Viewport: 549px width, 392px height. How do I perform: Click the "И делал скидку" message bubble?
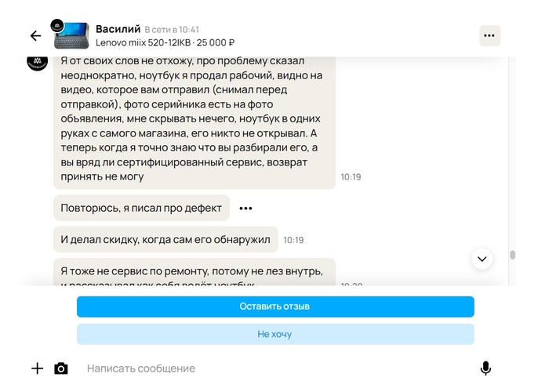point(165,239)
